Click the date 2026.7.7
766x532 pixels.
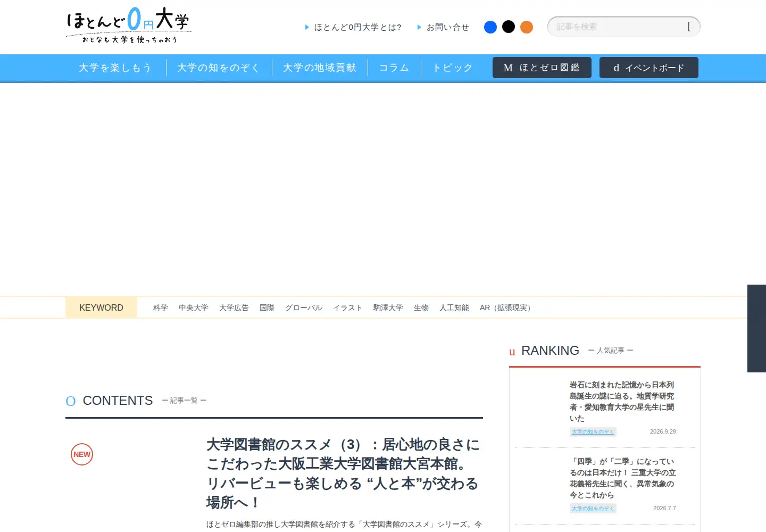point(664,508)
